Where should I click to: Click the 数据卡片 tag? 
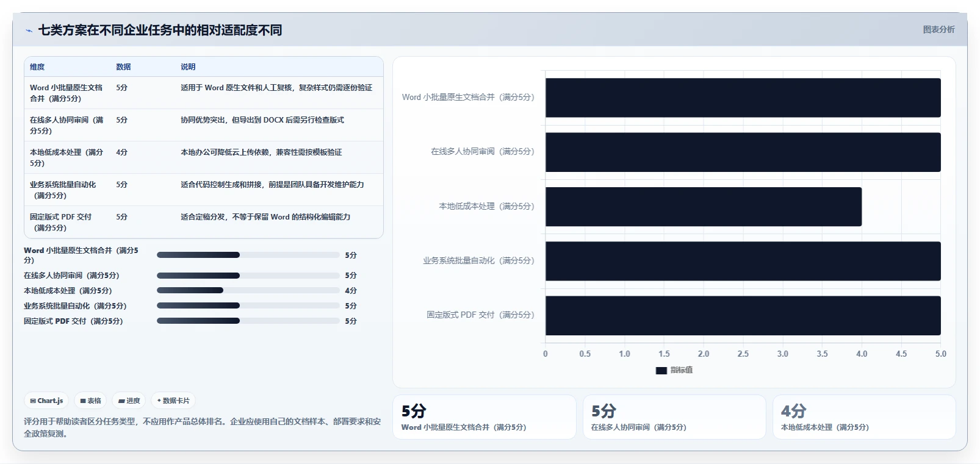tap(173, 401)
